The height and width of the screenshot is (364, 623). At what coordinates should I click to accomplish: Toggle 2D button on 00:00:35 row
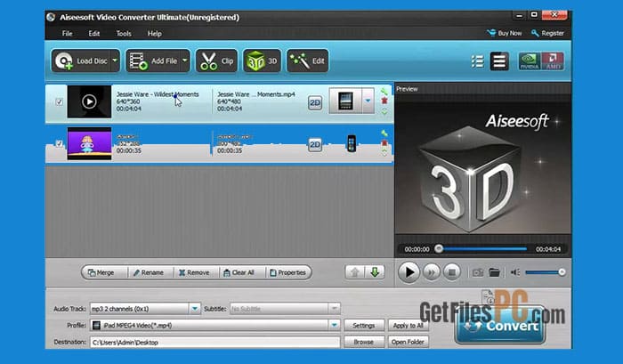pyautogui.click(x=315, y=145)
